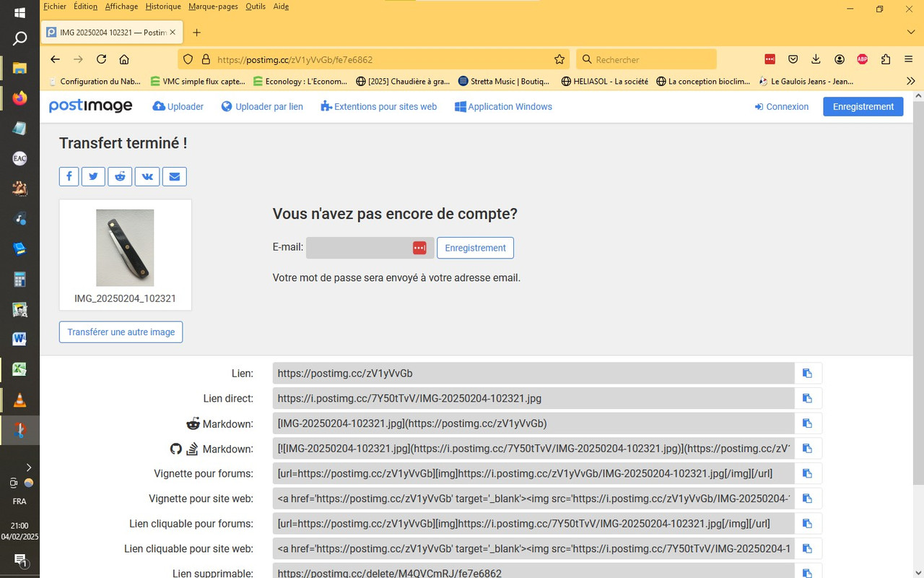
Task: Open VLC media player from the taskbar
Action: [x=19, y=400]
